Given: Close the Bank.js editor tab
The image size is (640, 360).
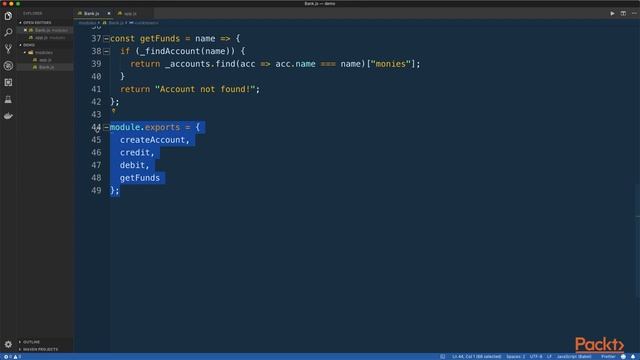Looking at the screenshot, I should click(109, 13).
